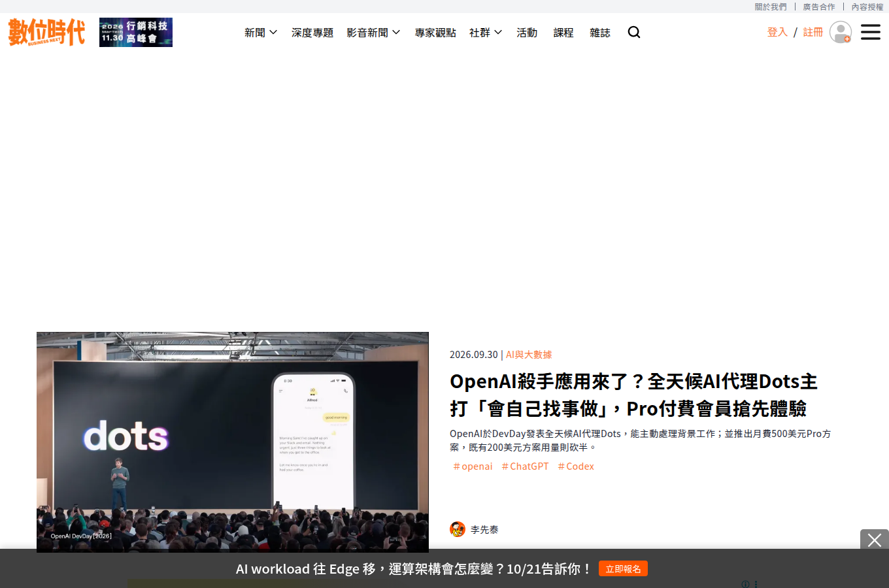
Task: Expand the 影音新聞 dropdown menu
Action: coord(373,33)
